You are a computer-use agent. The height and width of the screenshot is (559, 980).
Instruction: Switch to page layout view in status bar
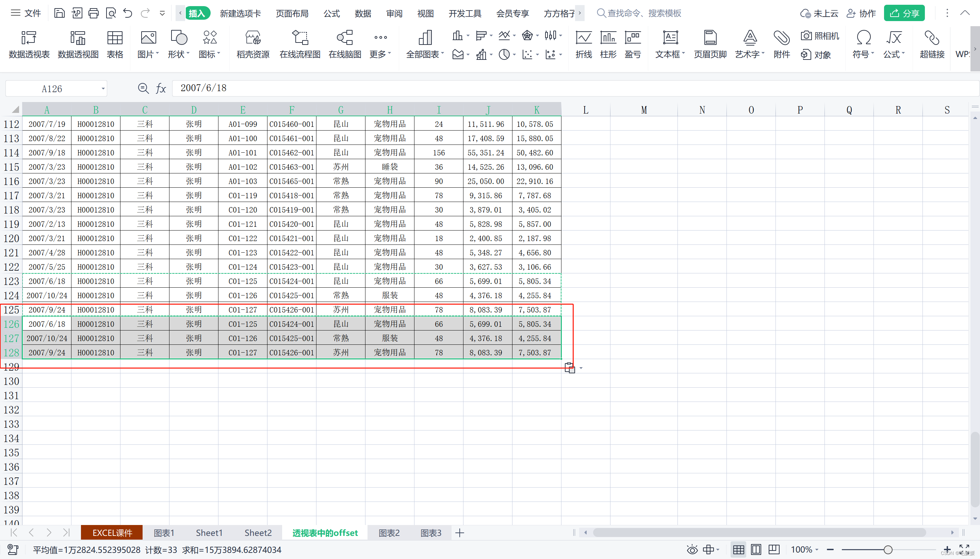(756, 550)
